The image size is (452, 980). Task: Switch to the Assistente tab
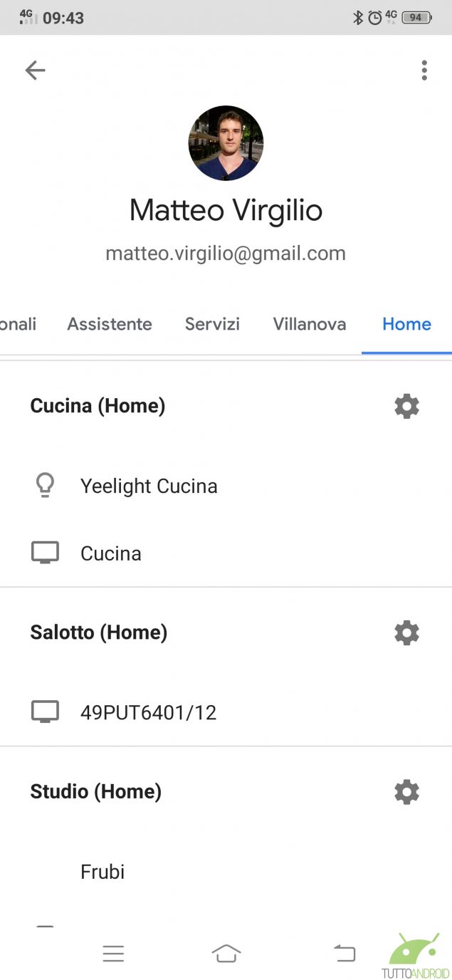coord(110,324)
